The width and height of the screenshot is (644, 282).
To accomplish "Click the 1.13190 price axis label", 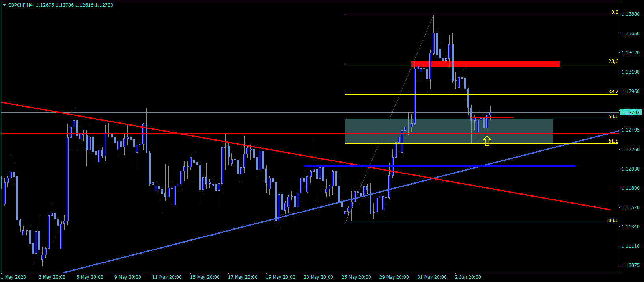I will pyautogui.click(x=630, y=72).
